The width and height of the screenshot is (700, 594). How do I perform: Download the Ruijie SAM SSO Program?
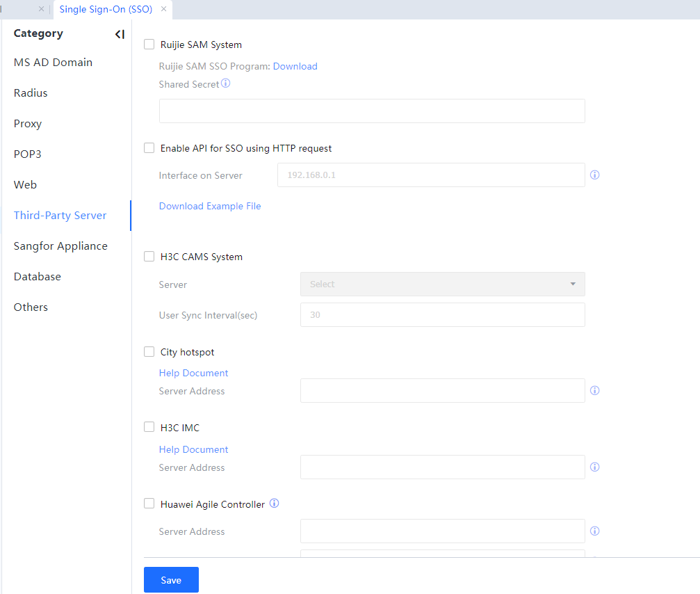pyautogui.click(x=295, y=67)
